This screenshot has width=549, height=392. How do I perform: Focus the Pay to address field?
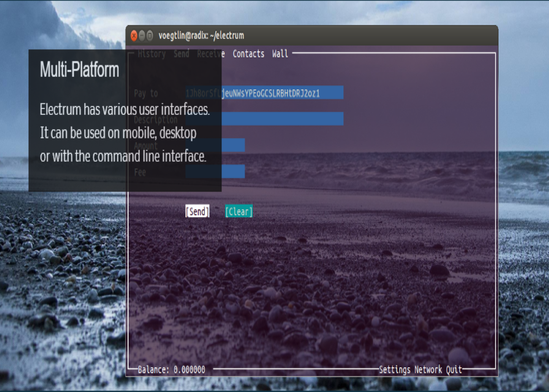point(264,93)
